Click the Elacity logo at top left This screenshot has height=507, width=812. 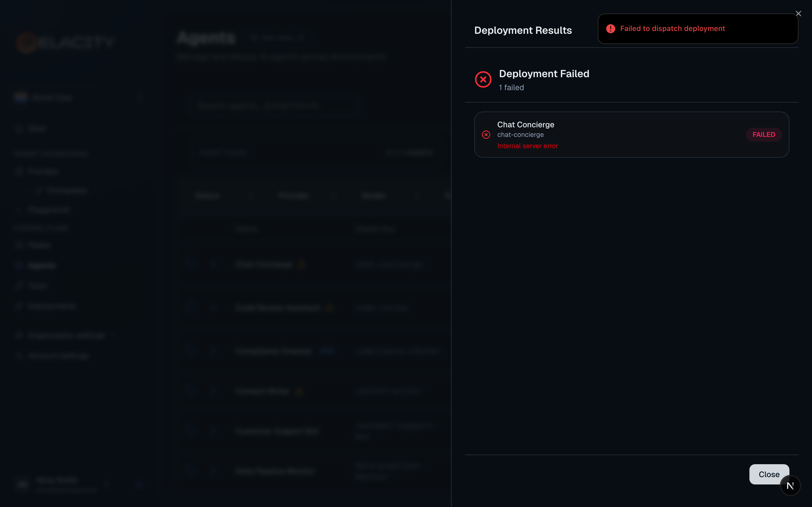pyautogui.click(x=65, y=42)
